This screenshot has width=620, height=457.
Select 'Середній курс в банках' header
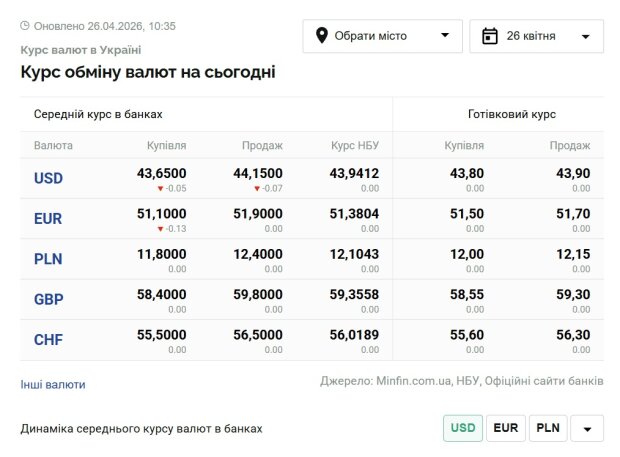98,114
